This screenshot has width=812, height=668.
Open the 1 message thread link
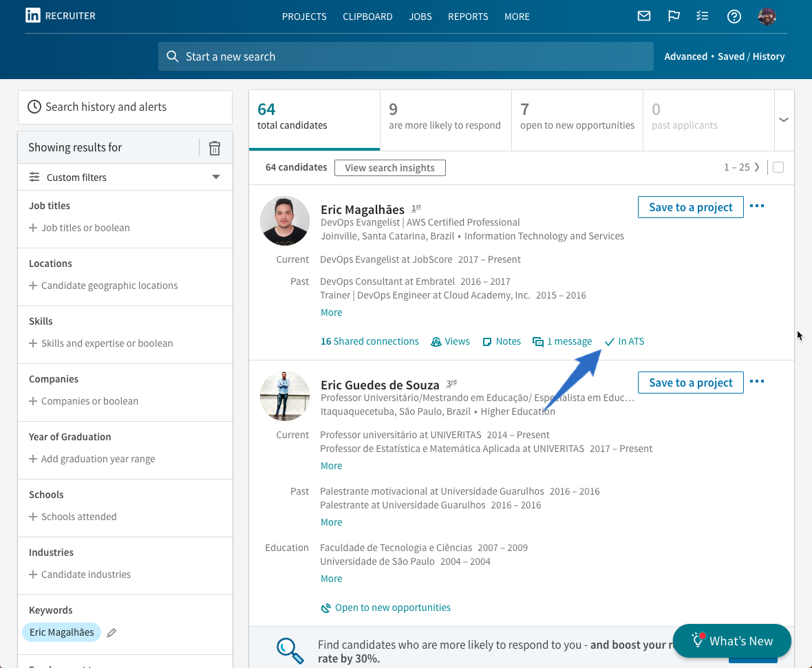click(562, 342)
